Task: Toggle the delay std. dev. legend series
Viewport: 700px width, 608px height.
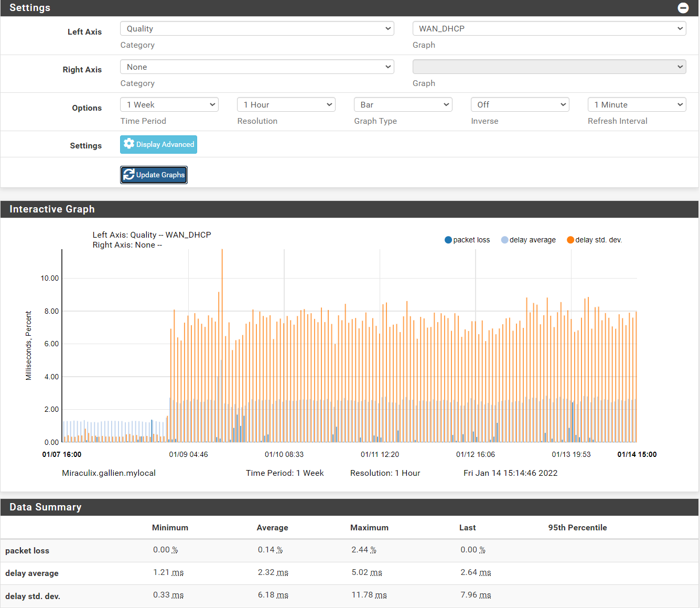Action: coord(595,240)
